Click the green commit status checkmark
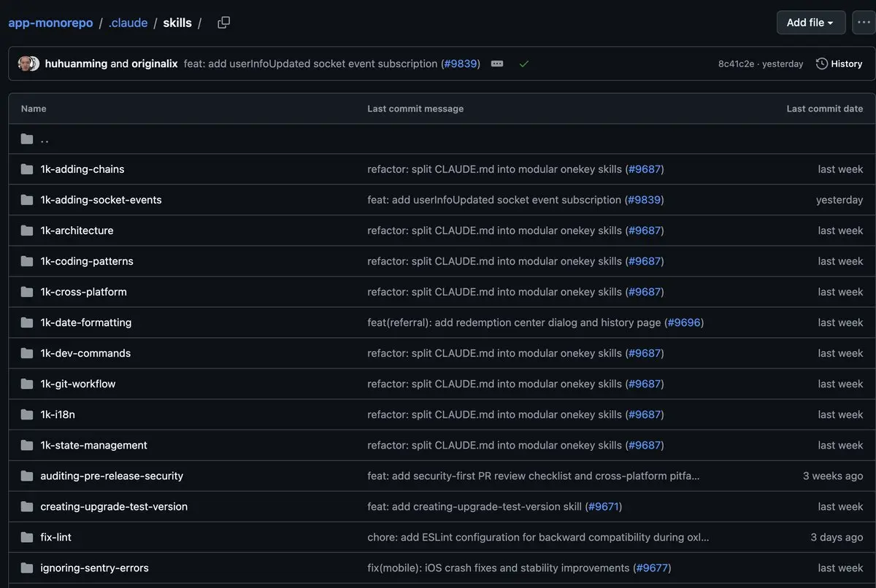This screenshot has height=588, width=876. pos(523,64)
